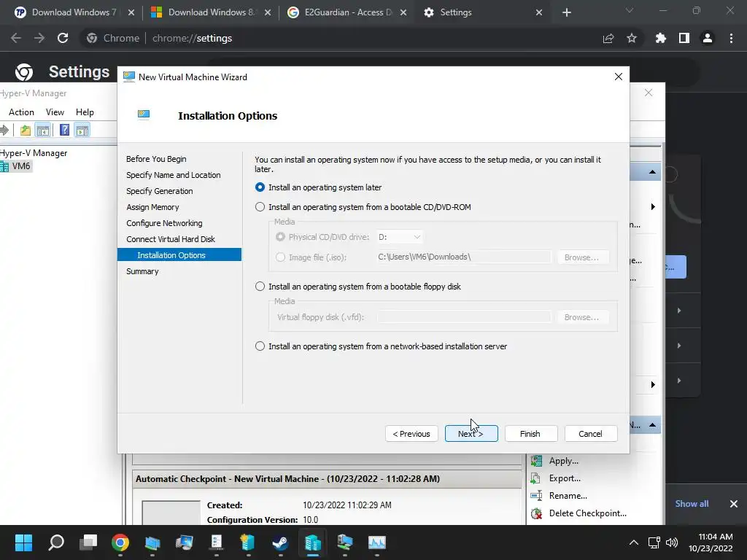The height and width of the screenshot is (560, 747).
Task: Click Apply... in Hyper-V actions pane
Action: tap(564, 461)
